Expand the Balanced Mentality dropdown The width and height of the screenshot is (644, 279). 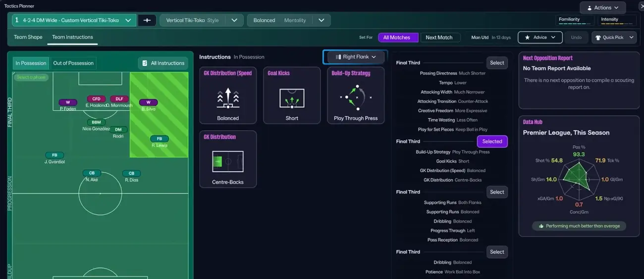(322, 20)
